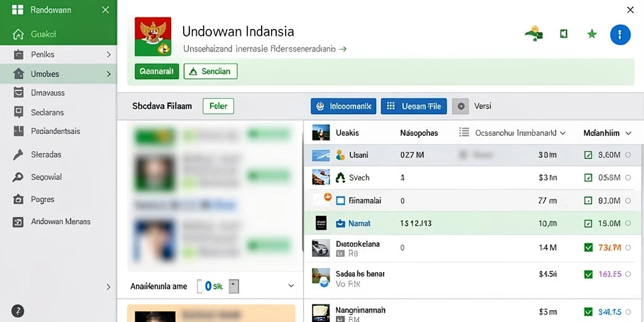Toggle the checkbox in the Dlatonkelana row
This screenshot has height=322, width=644.
588,247
